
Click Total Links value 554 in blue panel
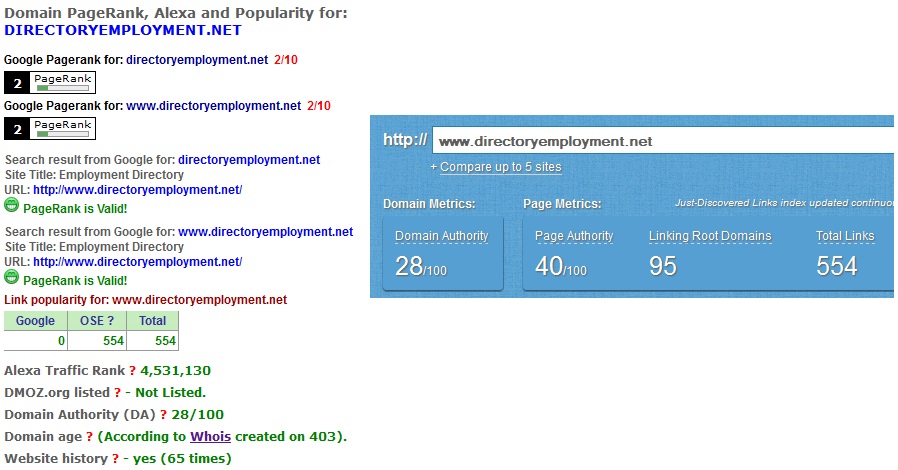[x=837, y=266]
